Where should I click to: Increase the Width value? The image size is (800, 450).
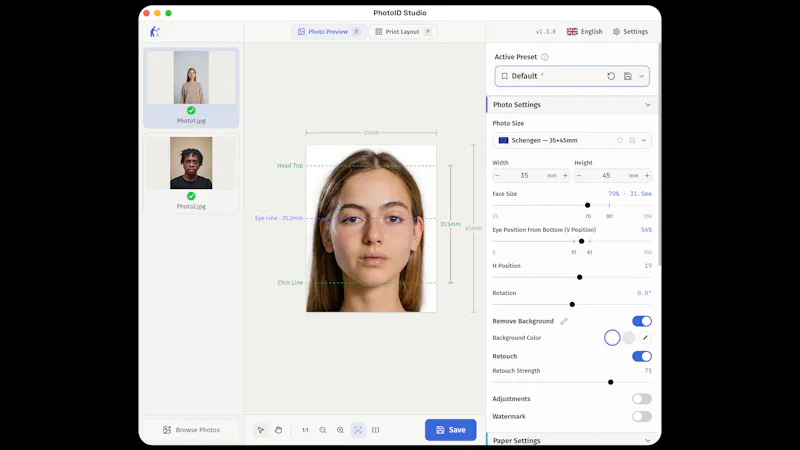pos(565,176)
